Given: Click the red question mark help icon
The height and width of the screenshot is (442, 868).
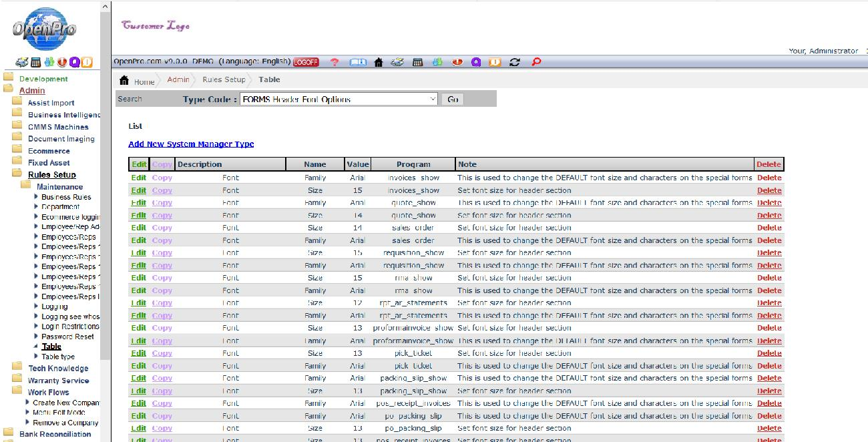Looking at the screenshot, I should 335,62.
